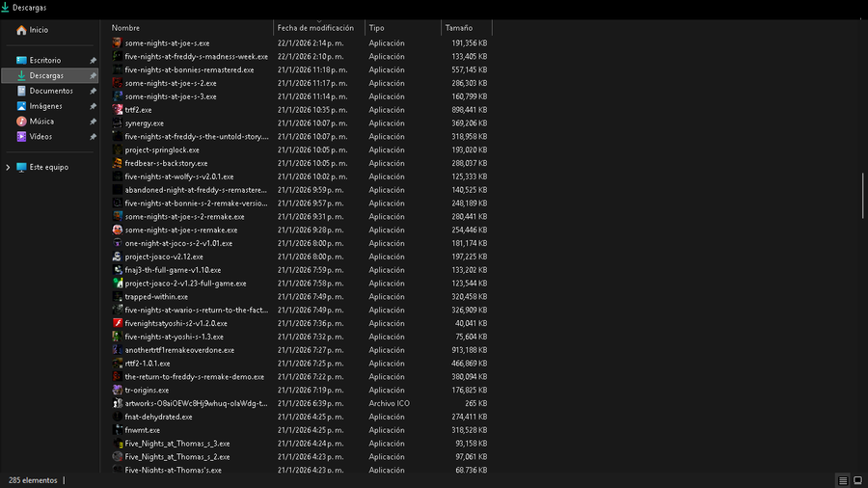This screenshot has height=488, width=868.
Task: Click the Archivo ICO type cell
Action: point(390,403)
